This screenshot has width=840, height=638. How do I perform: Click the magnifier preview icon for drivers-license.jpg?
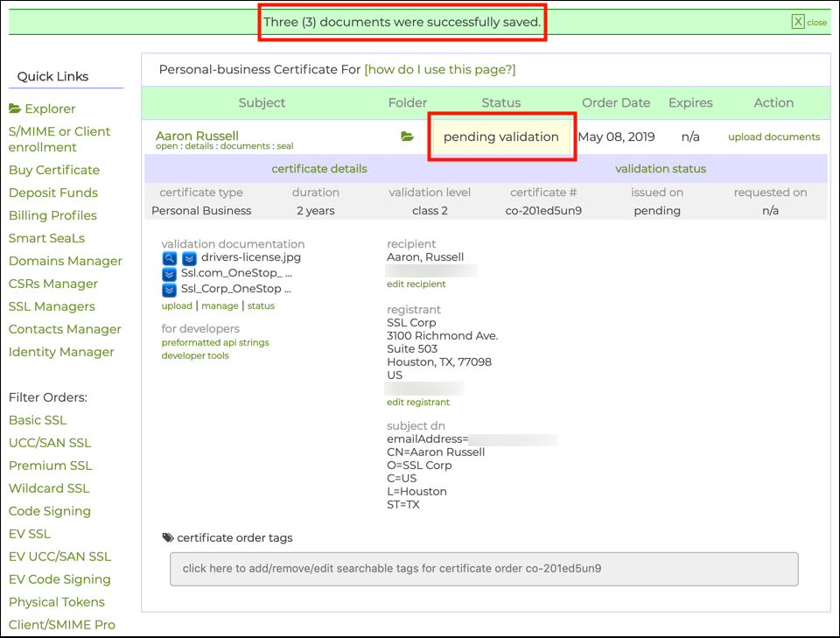click(170, 258)
